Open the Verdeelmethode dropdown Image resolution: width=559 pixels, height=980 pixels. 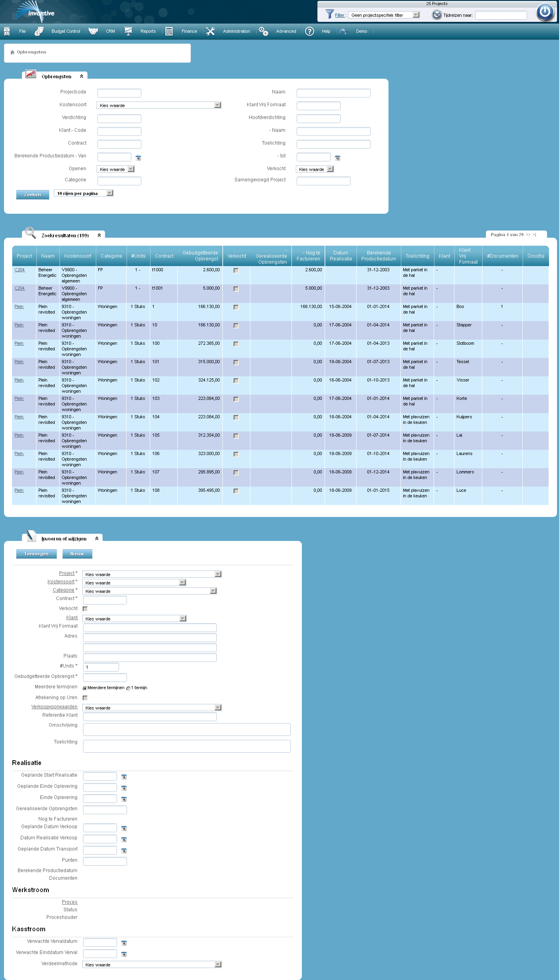pyautogui.click(x=152, y=964)
